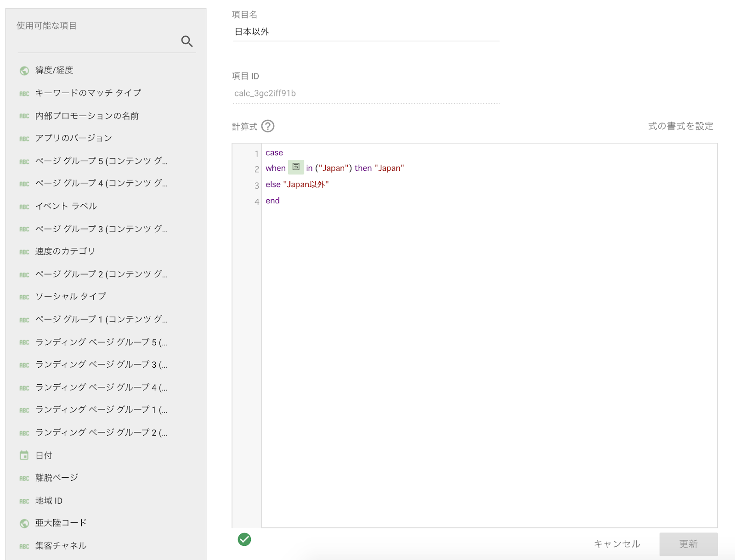Click the calendar icon next to 日付
The width and height of the screenshot is (735, 560).
pyautogui.click(x=24, y=455)
